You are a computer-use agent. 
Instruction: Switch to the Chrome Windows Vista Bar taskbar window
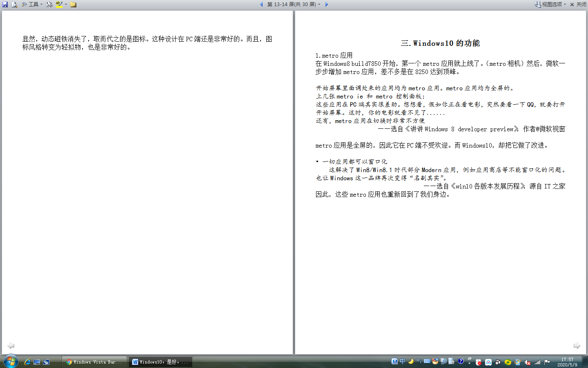coord(94,362)
